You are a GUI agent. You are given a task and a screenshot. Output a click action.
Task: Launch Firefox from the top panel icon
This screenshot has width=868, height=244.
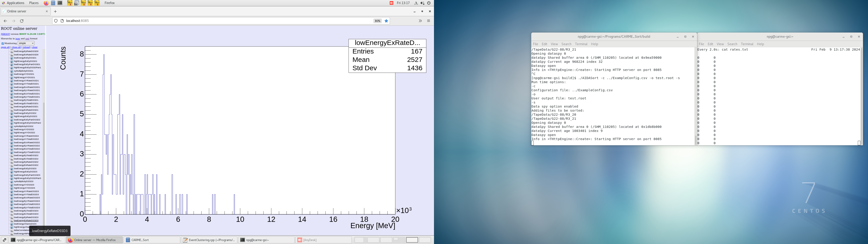point(46,3)
